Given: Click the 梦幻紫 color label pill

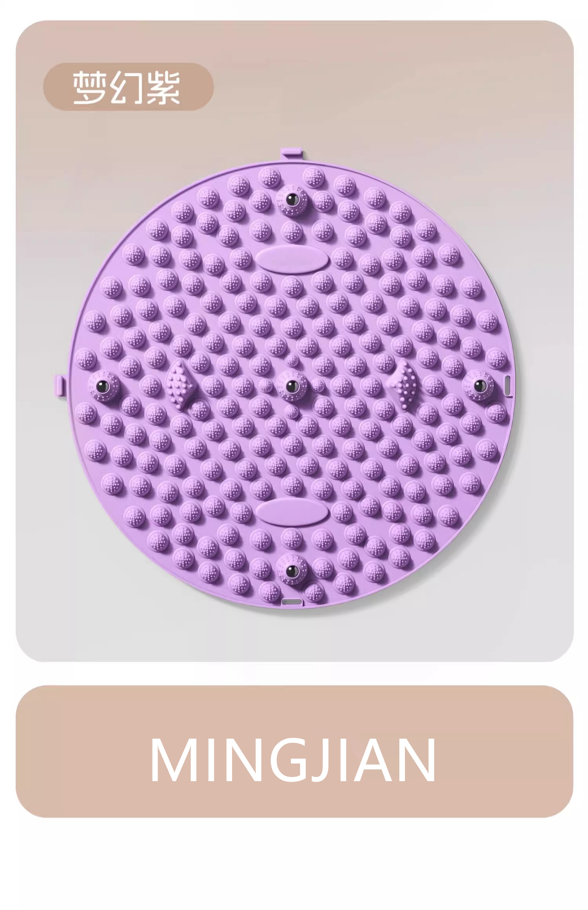Looking at the screenshot, I should (128, 86).
